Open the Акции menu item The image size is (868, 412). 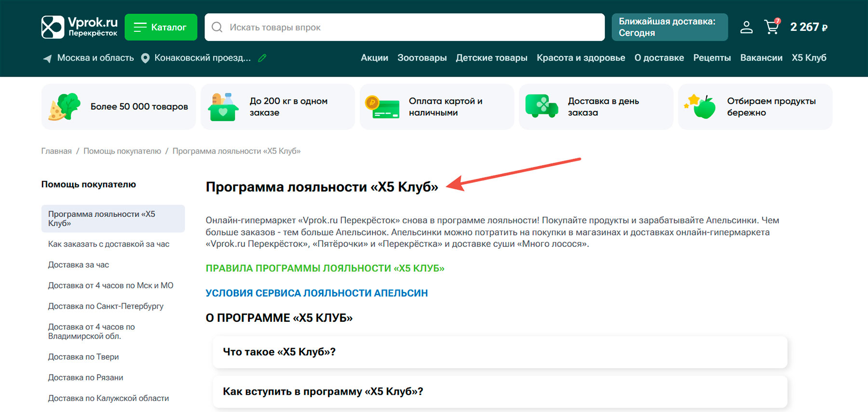point(374,58)
